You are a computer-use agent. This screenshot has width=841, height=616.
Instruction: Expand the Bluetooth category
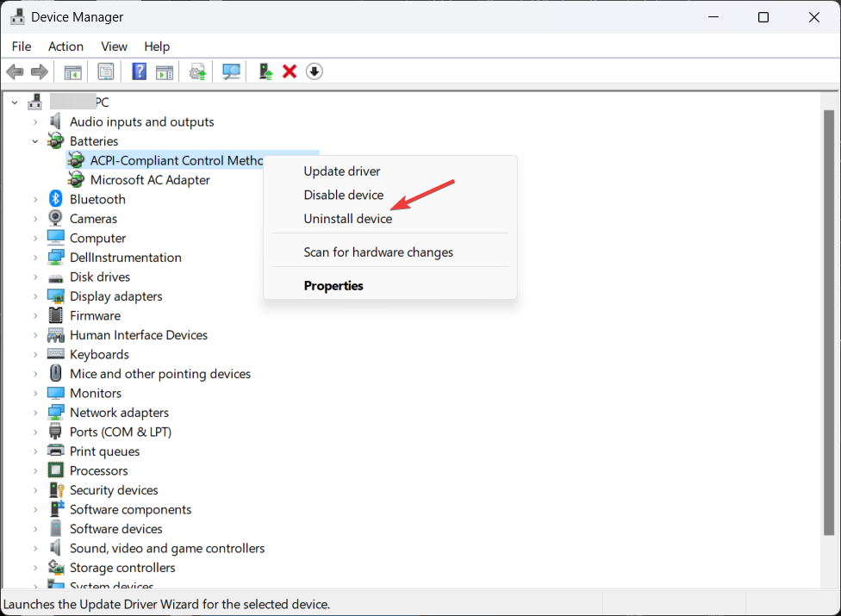point(35,199)
